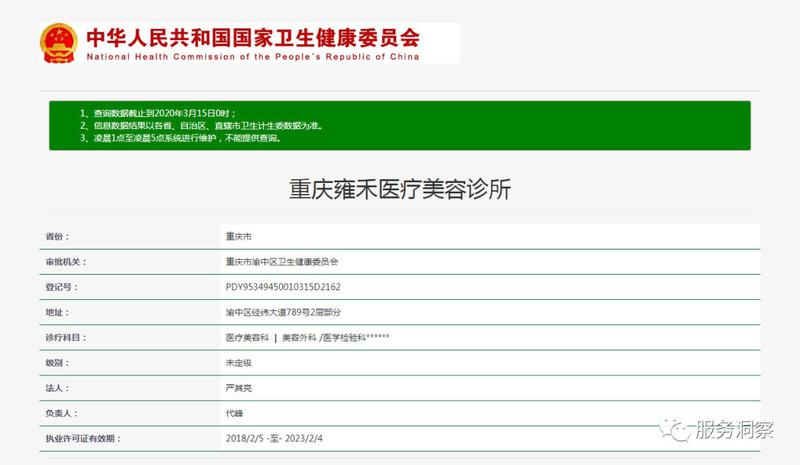The image size is (800, 465).
Task: Click the 审批机关 row label
Action: [67, 261]
